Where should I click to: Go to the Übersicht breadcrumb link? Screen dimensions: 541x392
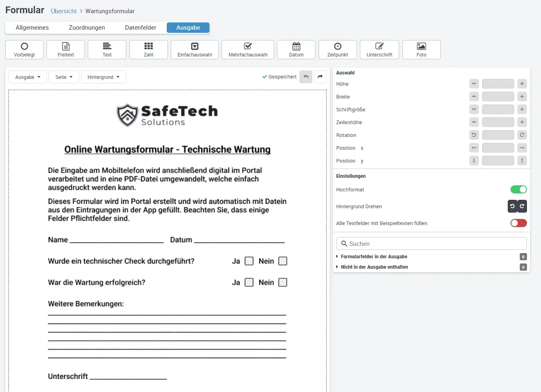click(x=63, y=11)
